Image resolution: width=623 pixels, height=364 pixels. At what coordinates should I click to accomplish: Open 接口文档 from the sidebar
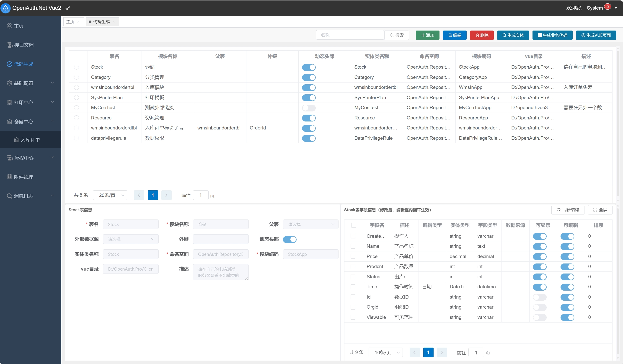[24, 45]
